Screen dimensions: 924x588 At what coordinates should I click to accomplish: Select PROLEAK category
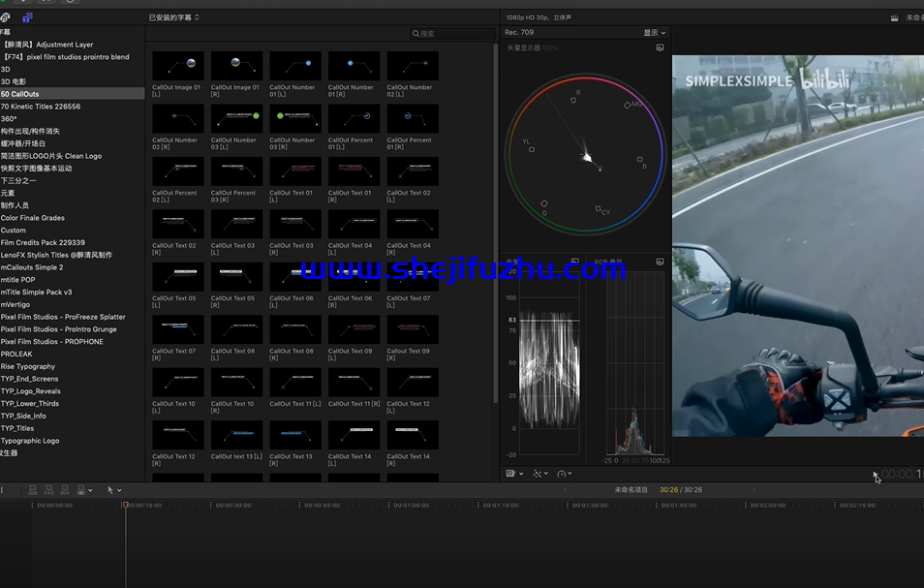(x=72, y=354)
